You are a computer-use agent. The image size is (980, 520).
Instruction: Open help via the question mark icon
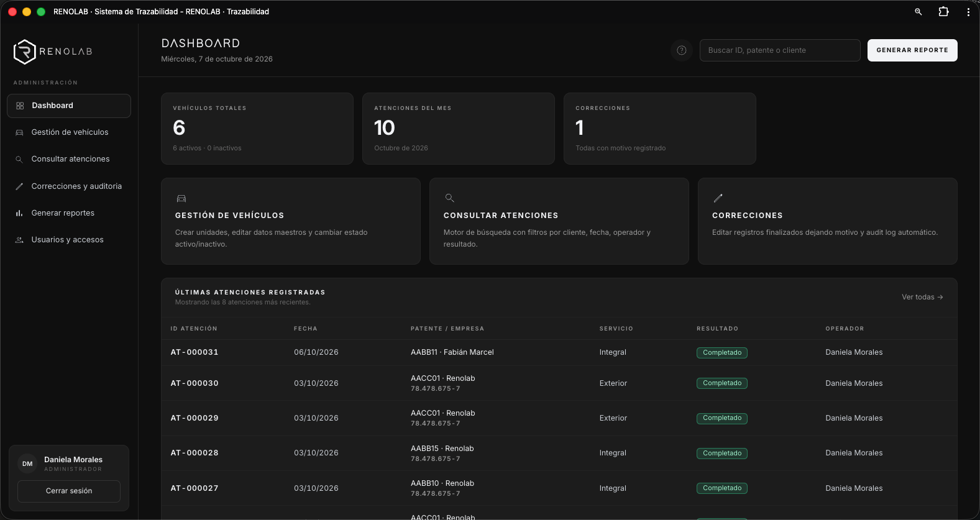(x=682, y=50)
